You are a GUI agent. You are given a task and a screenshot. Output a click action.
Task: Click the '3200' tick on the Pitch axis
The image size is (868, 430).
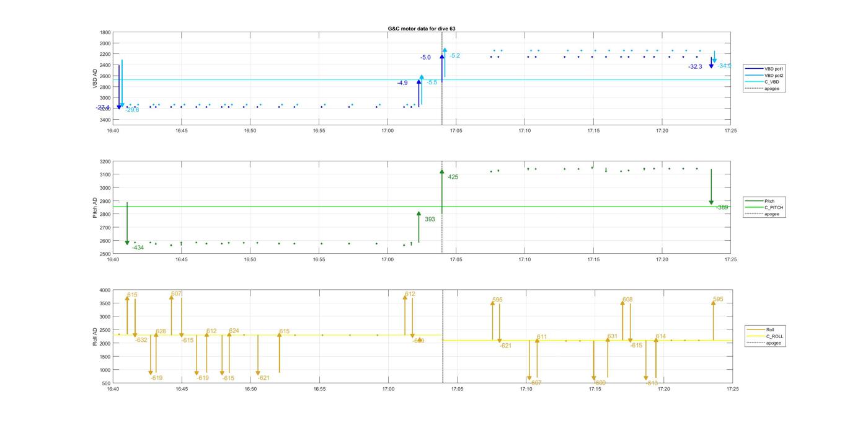[x=105, y=161]
